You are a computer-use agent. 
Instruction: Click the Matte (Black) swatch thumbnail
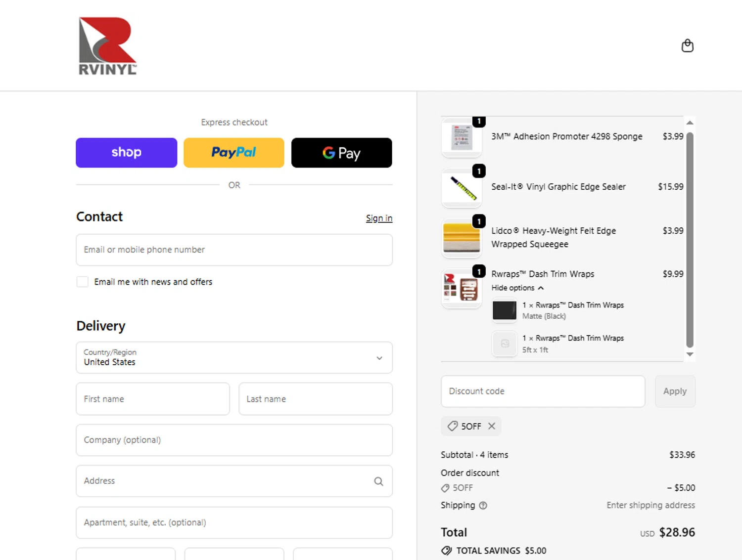coord(505,310)
